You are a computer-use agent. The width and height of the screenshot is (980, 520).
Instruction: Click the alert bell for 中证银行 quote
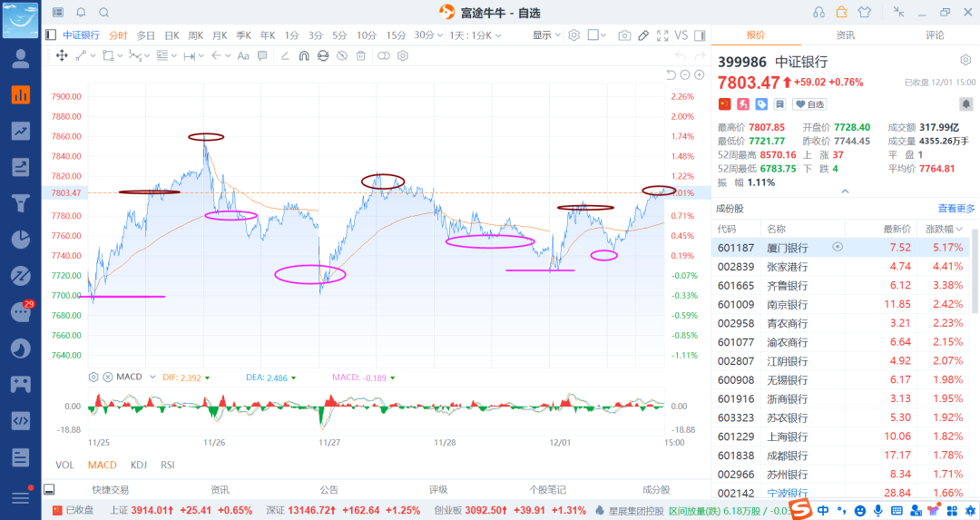[x=965, y=103]
